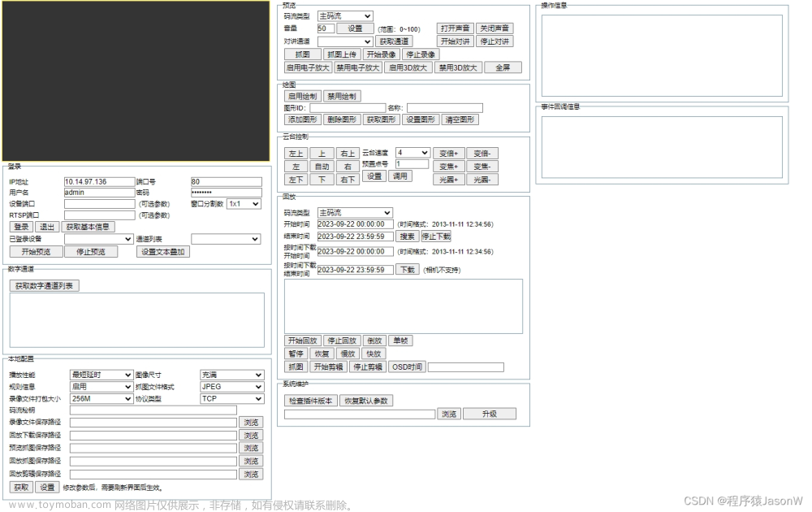Screen dimensions: 812x512
Task: Open the 图像尺寸 充满 dropdown
Action: (x=232, y=375)
